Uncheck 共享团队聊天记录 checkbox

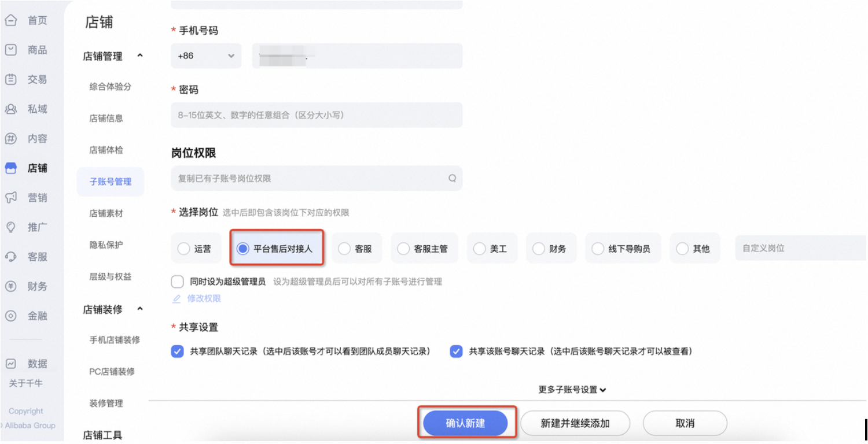178,351
